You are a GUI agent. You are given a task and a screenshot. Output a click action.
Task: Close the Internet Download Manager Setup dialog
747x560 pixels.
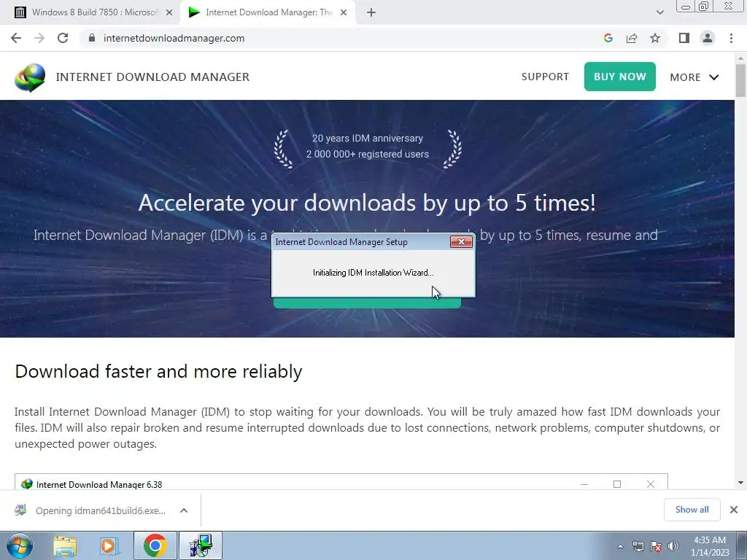click(x=461, y=242)
